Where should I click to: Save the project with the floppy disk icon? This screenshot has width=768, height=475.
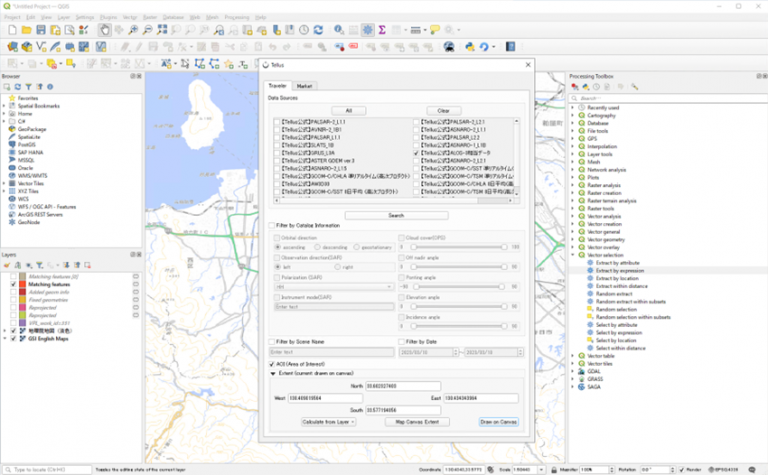click(41, 30)
